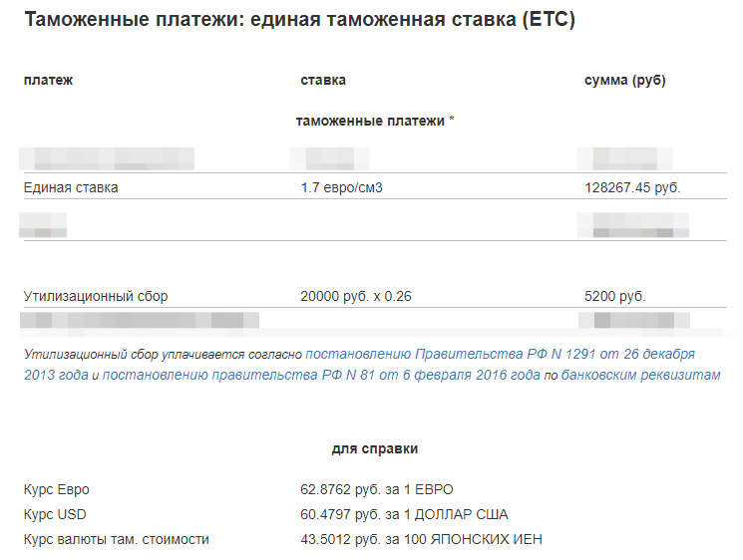Image resolution: width=743 pixels, height=560 pixels.
Task: Click the page title about единая таможенная ставка
Action: (x=299, y=20)
